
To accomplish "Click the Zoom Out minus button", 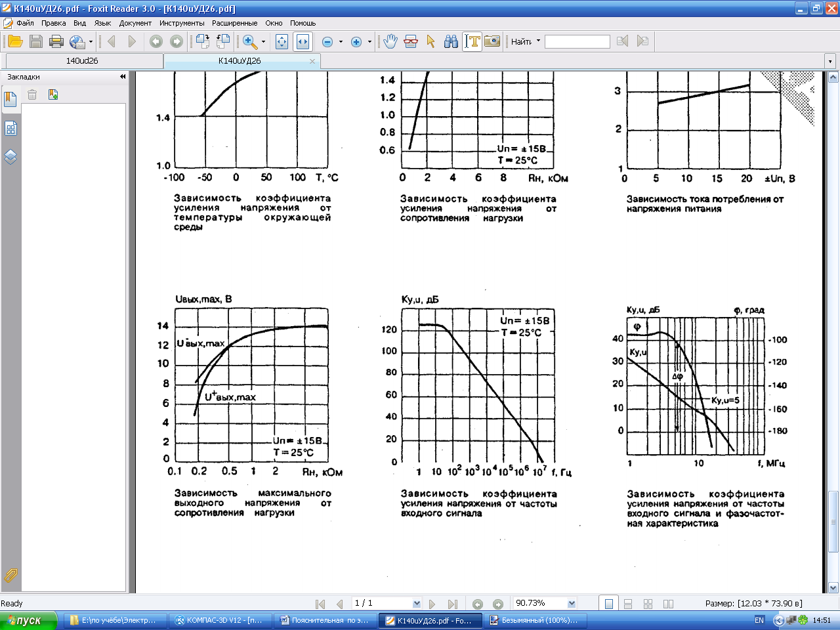I will [x=327, y=41].
